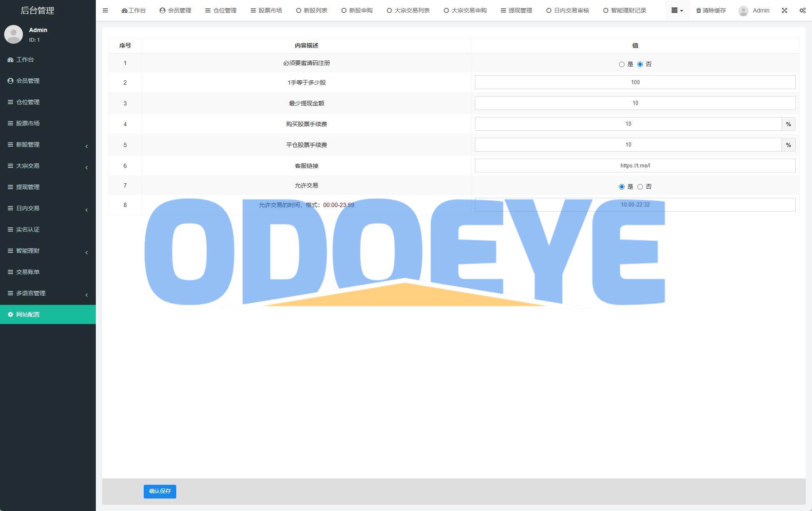Switch to 股票市场 tab
Screen dimensions: 812x511
point(266,10)
